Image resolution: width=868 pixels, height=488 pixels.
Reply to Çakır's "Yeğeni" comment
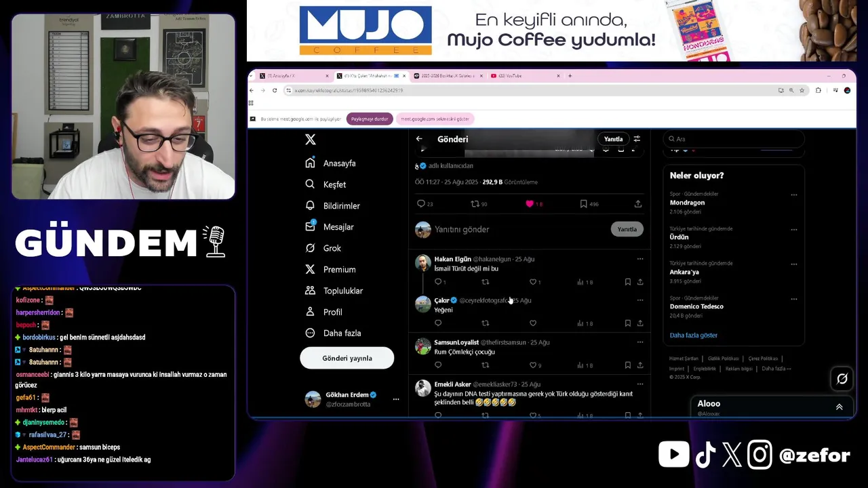coord(438,323)
